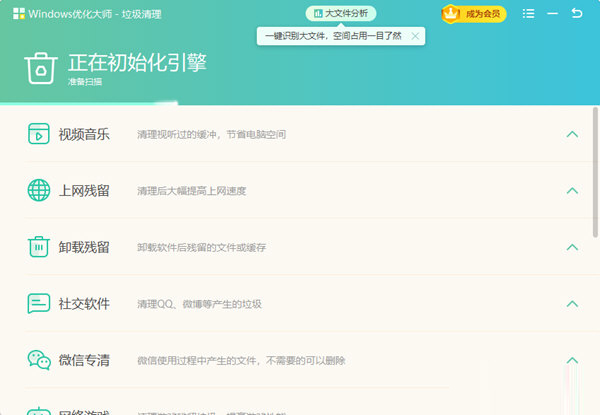Click the 社交软件 chat bubble icon
Image resolution: width=600 pixels, height=415 pixels.
tap(38, 303)
